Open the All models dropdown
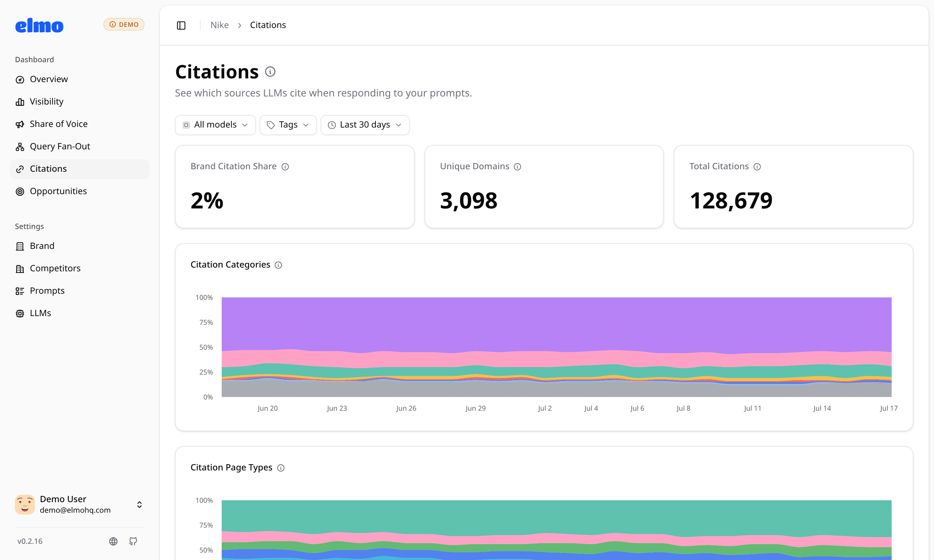The height and width of the screenshot is (560, 934). [x=215, y=125]
